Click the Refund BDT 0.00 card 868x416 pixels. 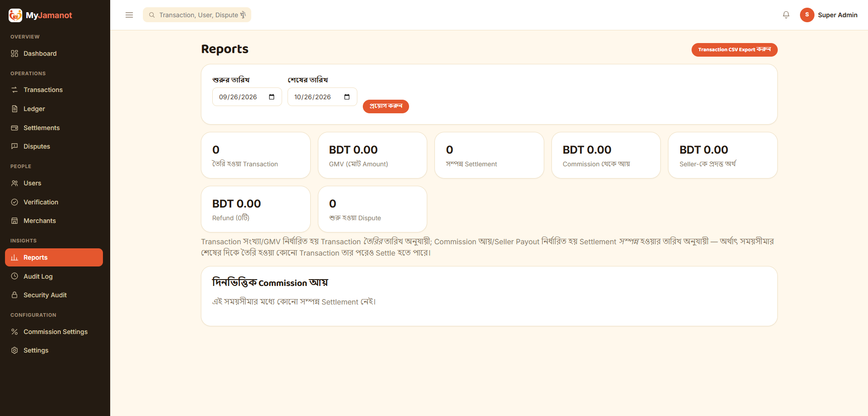coord(256,209)
